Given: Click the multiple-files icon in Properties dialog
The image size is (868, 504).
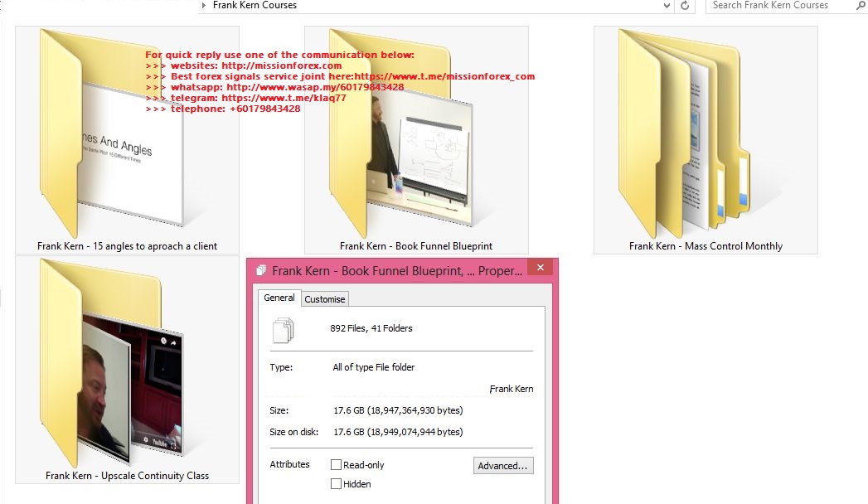Looking at the screenshot, I should pos(283,330).
